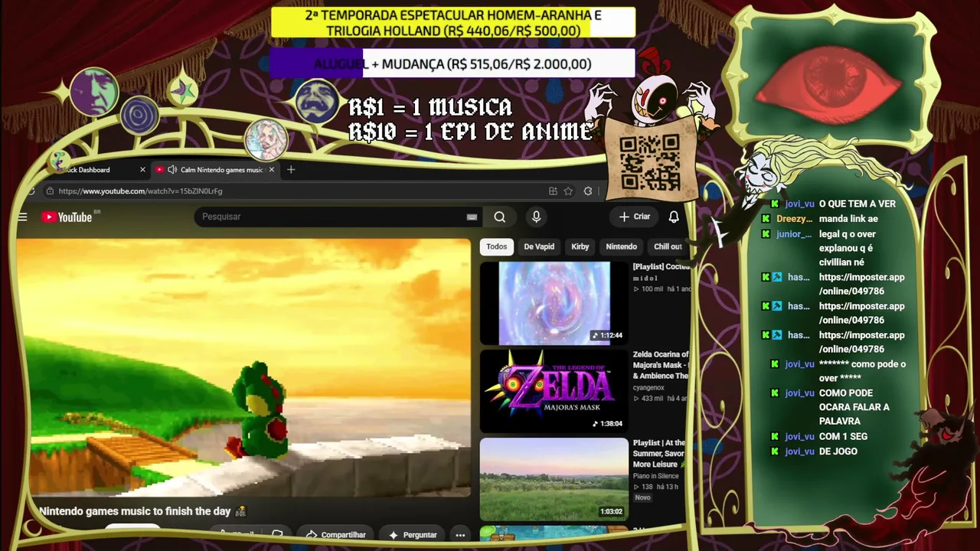The image size is (980, 551).
Task: Share the video with Compartilhar
Action: 335,535
